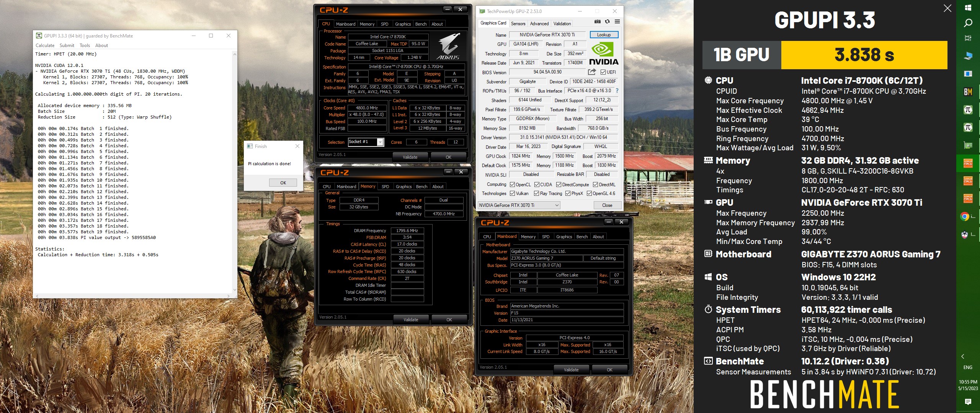Image resolution: width=980 pixels, height=413 pixels.
Task: Toggle the DirectML checkbox
Action: [x=595, y=184]
